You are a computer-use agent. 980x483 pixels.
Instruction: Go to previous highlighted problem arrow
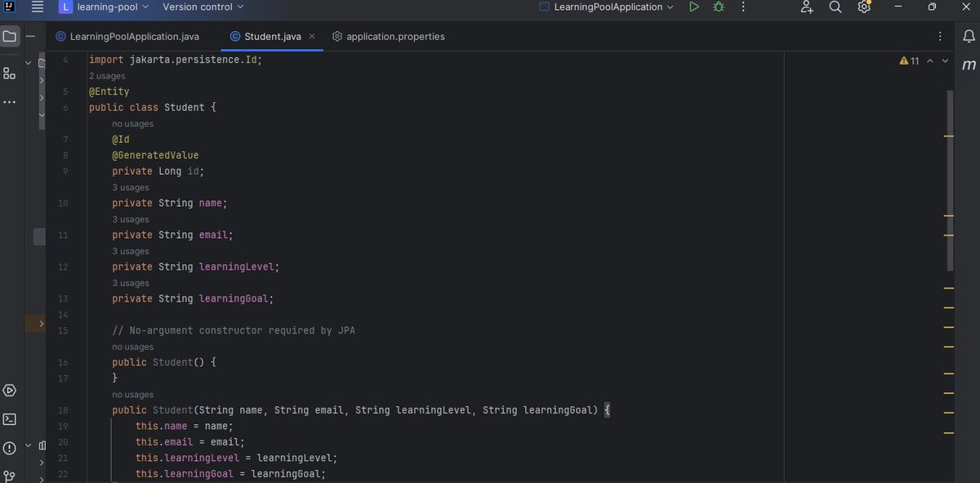click(929, 61)
